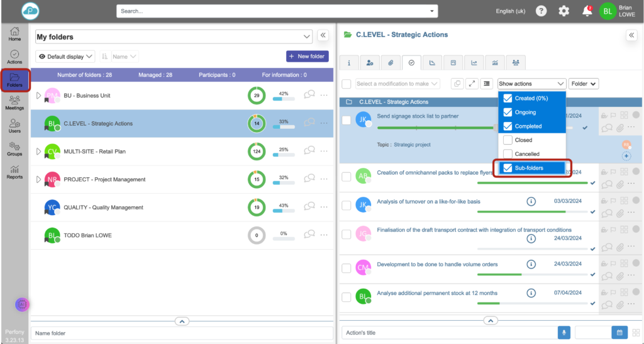Click the QUALITY folder progress bar

coord(283,211)
